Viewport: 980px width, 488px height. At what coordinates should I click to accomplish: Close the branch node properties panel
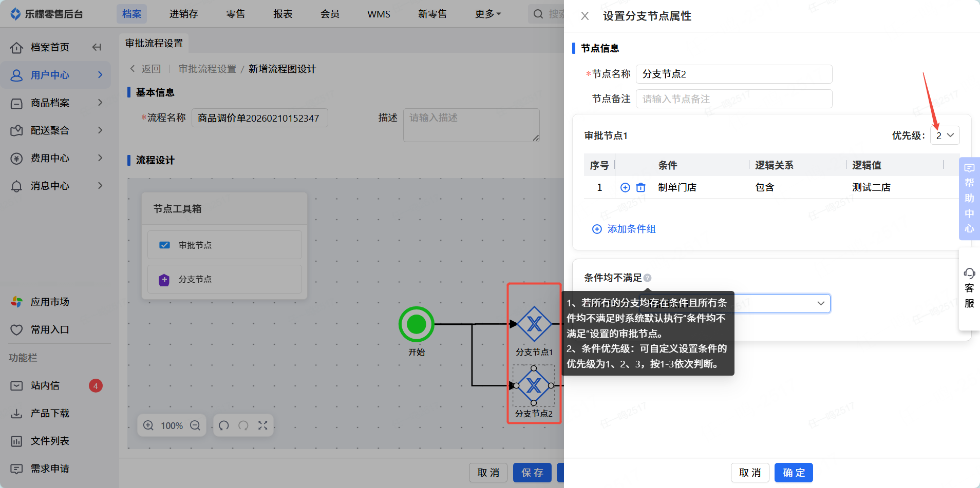pyautogui.click(x=585, y=16)
